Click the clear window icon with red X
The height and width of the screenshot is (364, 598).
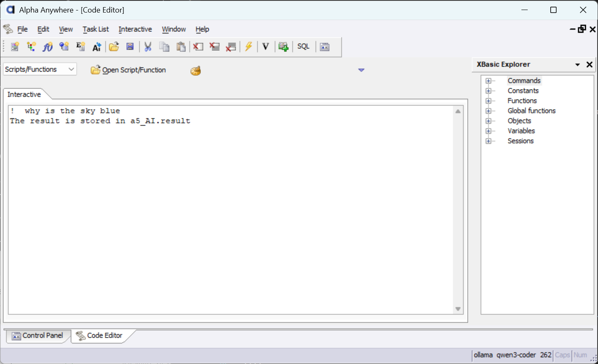[198, 47]
